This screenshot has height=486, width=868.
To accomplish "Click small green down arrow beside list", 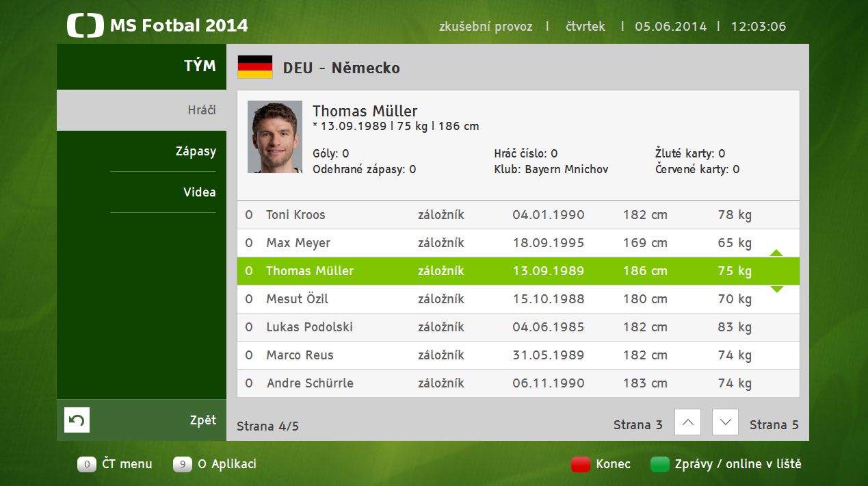I will (776, 289).
